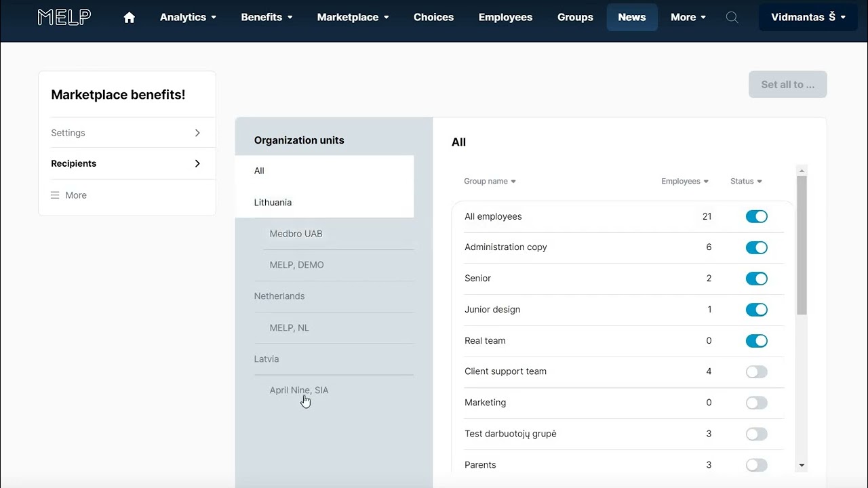Click the MELP logo
This screenshot has width=868, height=488.
(64, 18)
